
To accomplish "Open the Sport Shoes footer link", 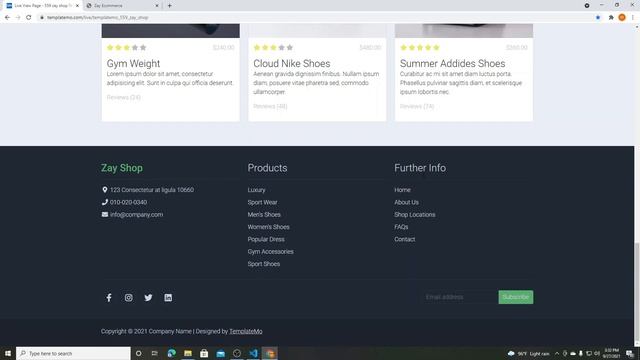I will pyautogui.click(x=264, y=264).
